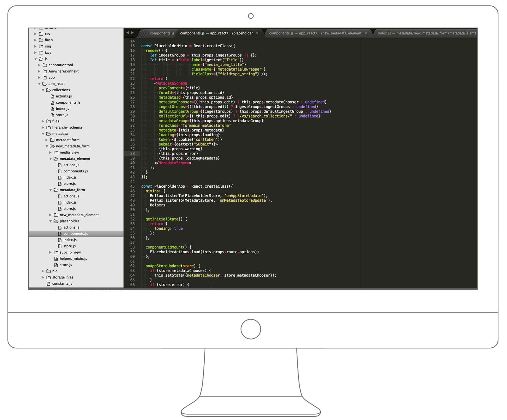Viewport: 507px width, 420px height.
Task: Click file icon of collections actions.js
Action: (52, 96)
